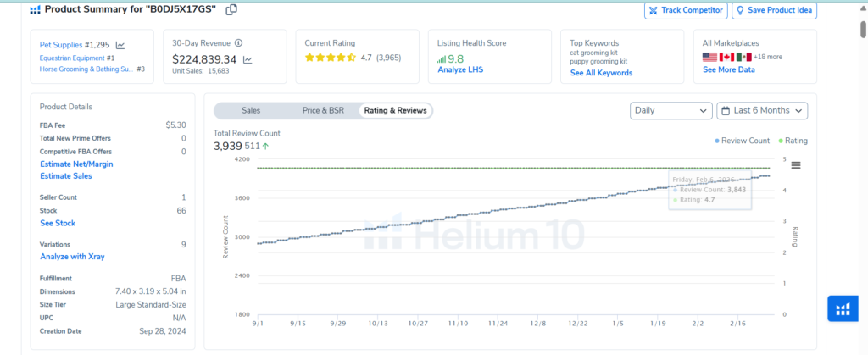This screenshot has height=355, width=868.
Task: Select the Rating & Reviews tab
Action: click(x=396, y=110)
